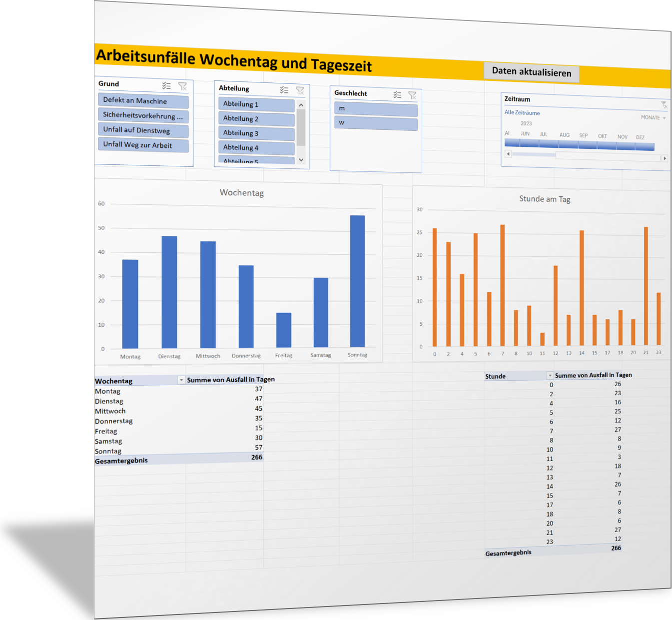672x620 pixels.
Task: Toggle the 'm' Geschlecht slicer item
Action: (375, 109)
